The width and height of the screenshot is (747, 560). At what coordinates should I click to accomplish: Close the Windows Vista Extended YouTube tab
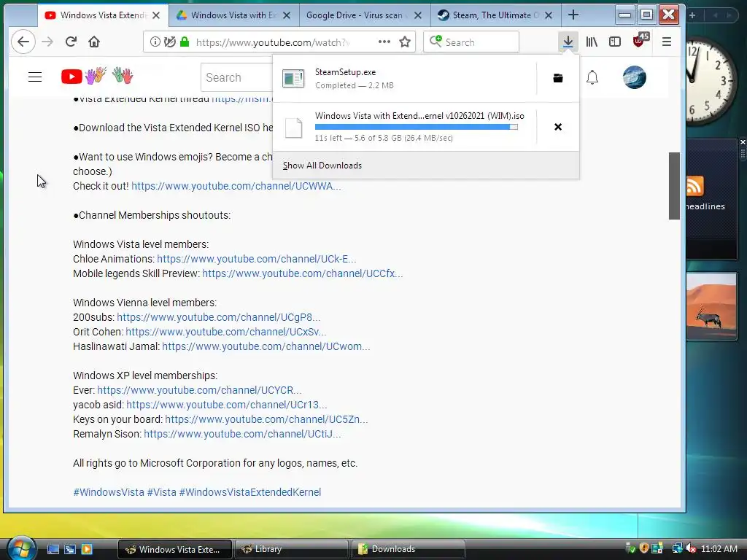(x=156, y=15)
